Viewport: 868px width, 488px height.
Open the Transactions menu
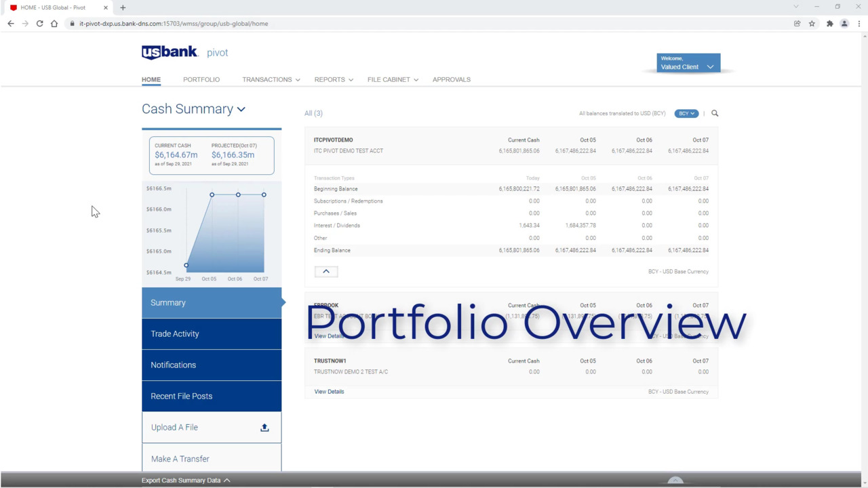tap(271, 79)
